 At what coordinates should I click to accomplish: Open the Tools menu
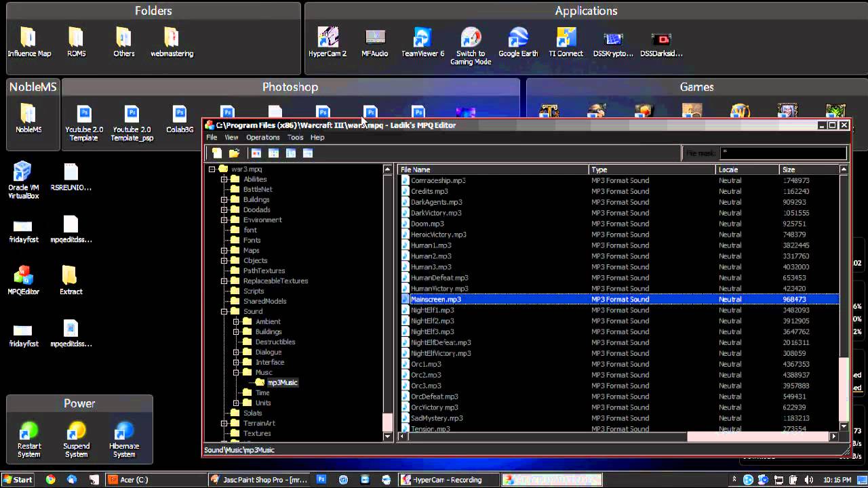coord(295,138)
